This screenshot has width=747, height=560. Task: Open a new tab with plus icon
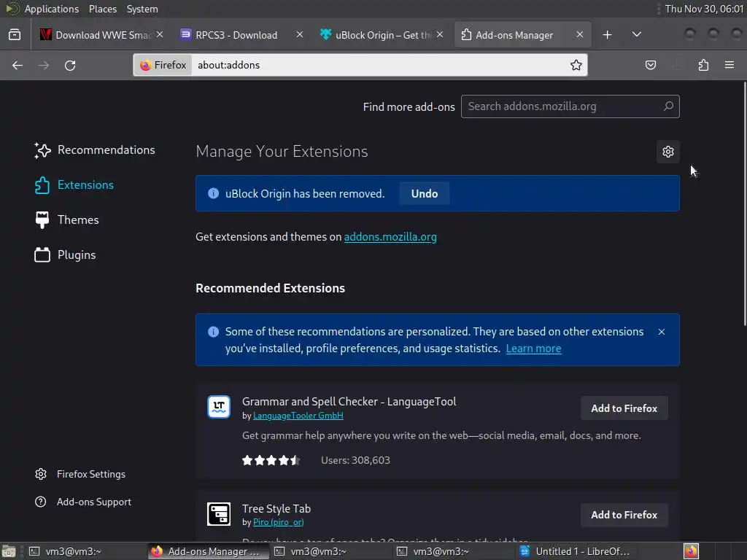(607, 35)
